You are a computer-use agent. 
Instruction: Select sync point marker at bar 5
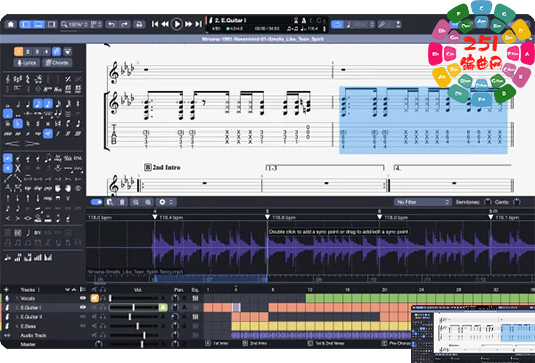point(267,217)
